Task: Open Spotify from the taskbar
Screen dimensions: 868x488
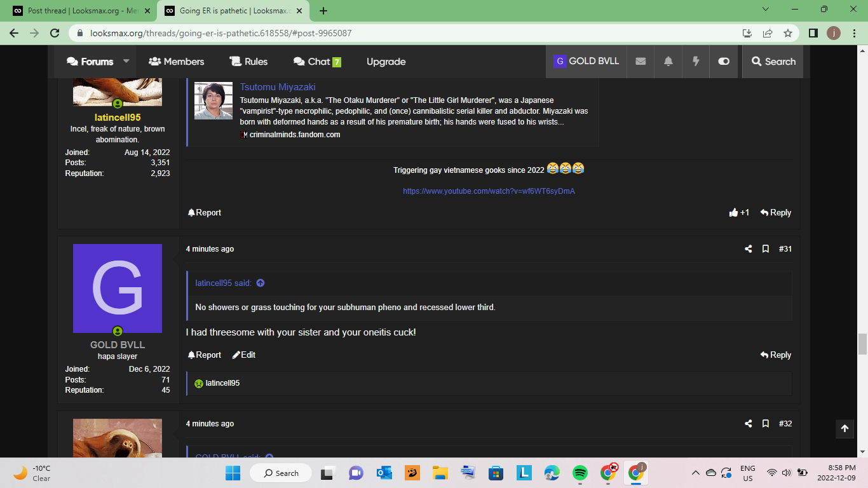Action: (x=580, y=473)
